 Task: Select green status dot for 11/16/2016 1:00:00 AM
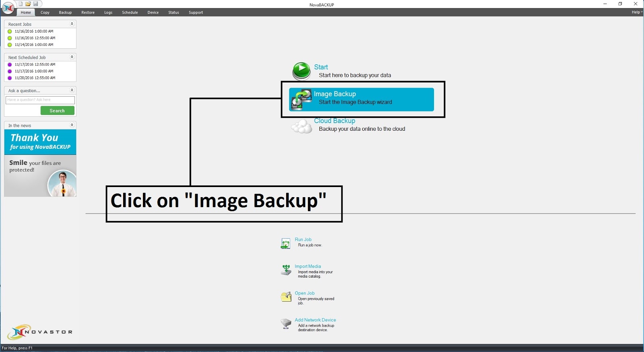click(x=10, y=31)
